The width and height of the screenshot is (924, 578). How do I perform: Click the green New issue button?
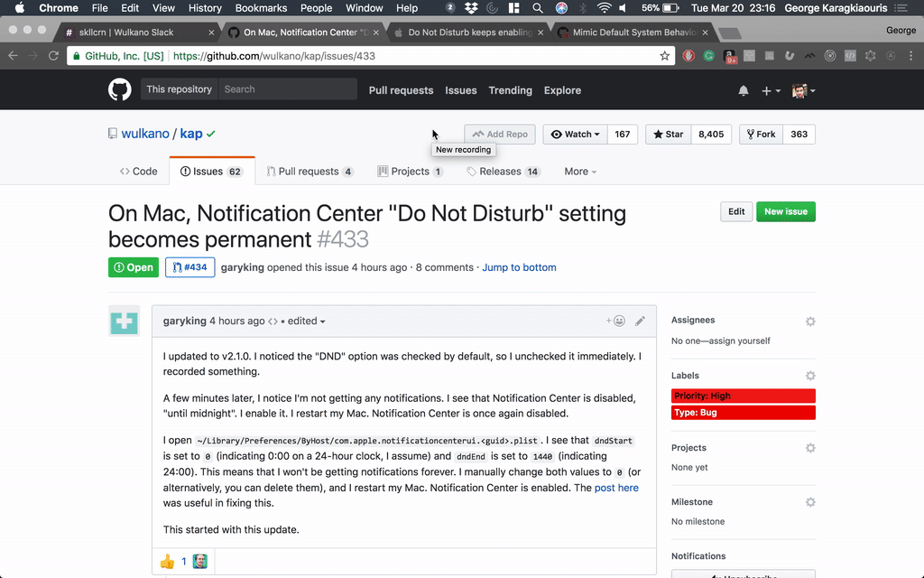click(x=786, y=211)
